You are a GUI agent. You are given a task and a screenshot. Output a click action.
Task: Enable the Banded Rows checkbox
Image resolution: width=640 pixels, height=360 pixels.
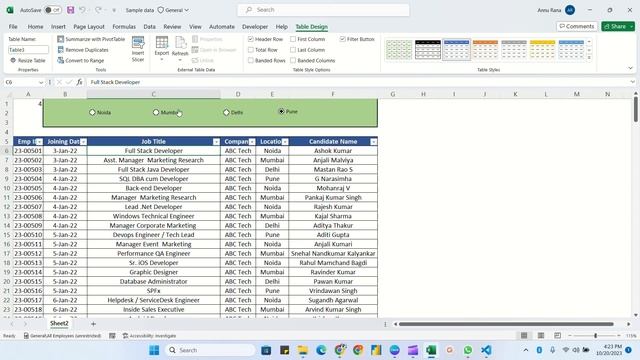click(251, 60)
